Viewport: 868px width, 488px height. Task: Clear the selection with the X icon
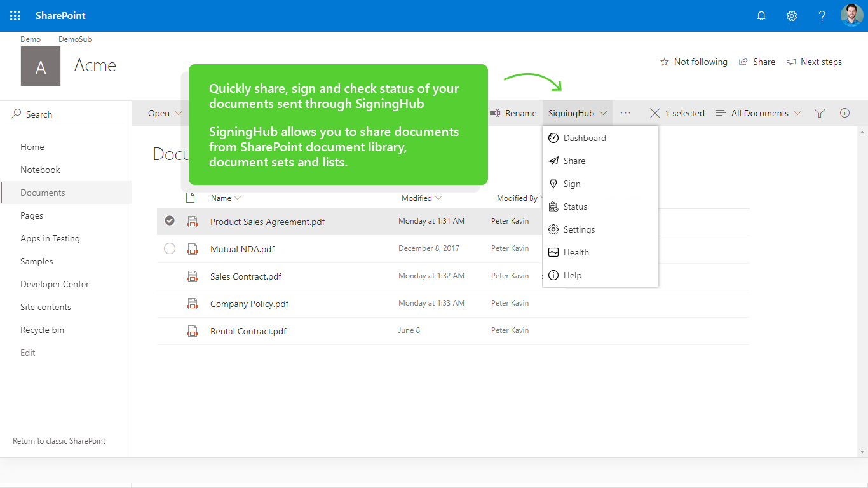click(x=654, y=113)
